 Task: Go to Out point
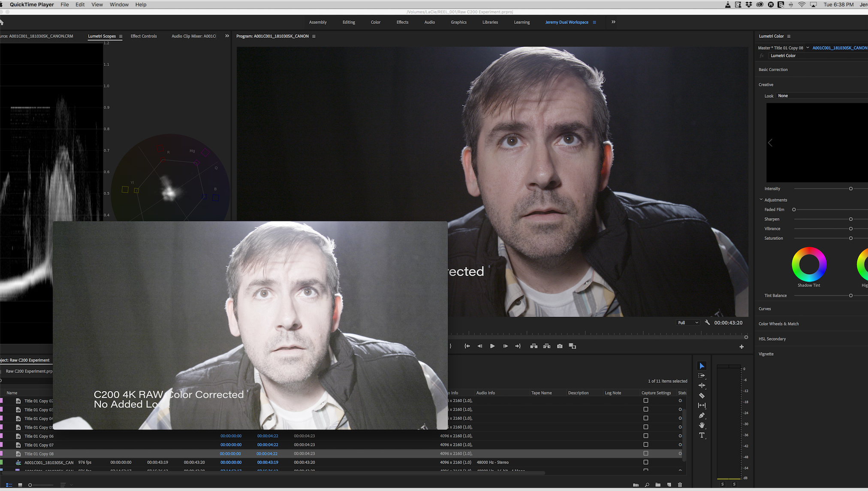pyautogui.click(x=518, y=346)
